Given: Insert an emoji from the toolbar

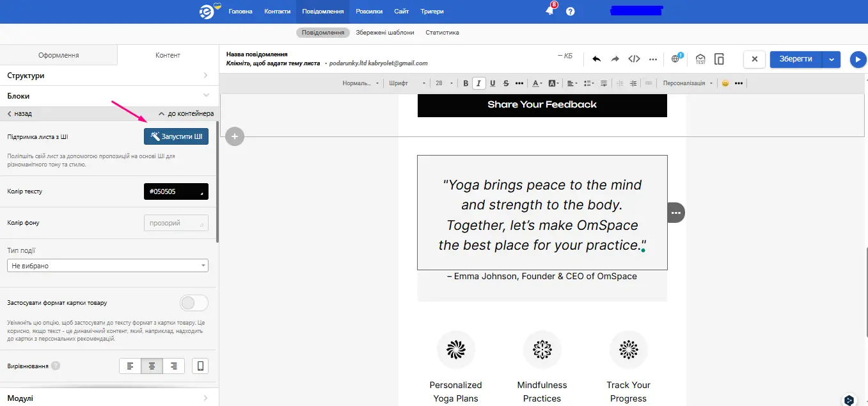Looking at the screenshot, I should pyautogui.click(x=725, y=83).
